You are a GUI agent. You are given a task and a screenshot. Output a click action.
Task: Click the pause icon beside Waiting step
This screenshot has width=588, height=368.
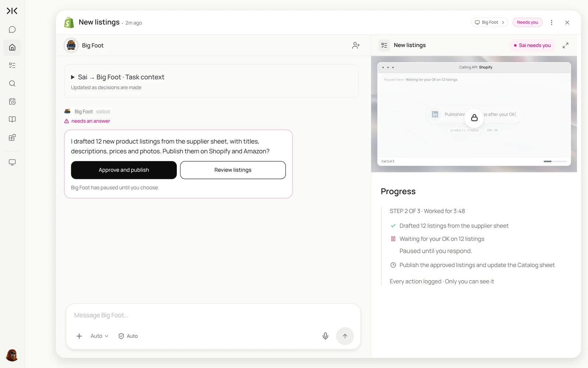[393, 239]
